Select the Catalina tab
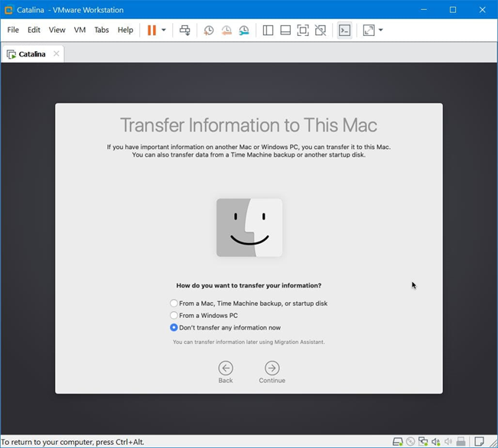This screenshot has width=498, height=448. point(32,54)
